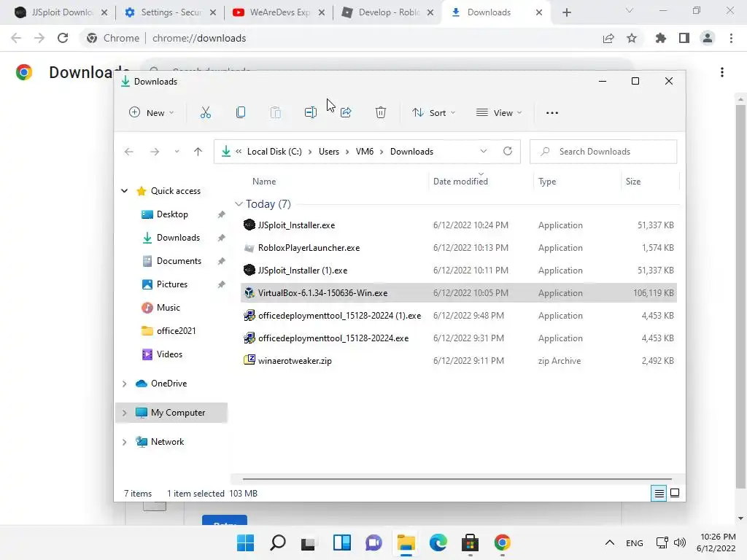
Task: Click the Paste icon in Explorer toolbar
Action: (x=275, y=113)
